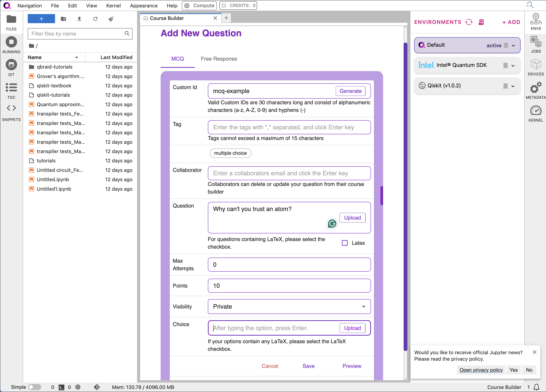Open the Compute button in menu bar
This screenshot has height=392, width=546.
click(199, 6)
